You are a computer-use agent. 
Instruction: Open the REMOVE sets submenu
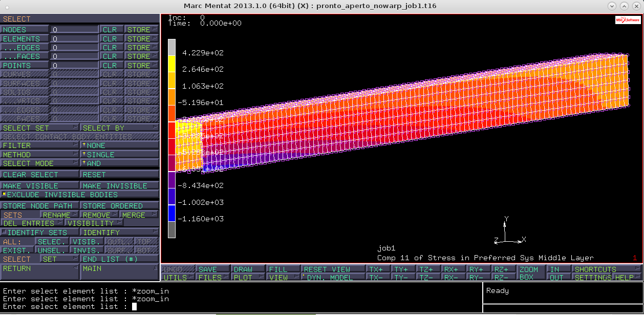(100, 215)
